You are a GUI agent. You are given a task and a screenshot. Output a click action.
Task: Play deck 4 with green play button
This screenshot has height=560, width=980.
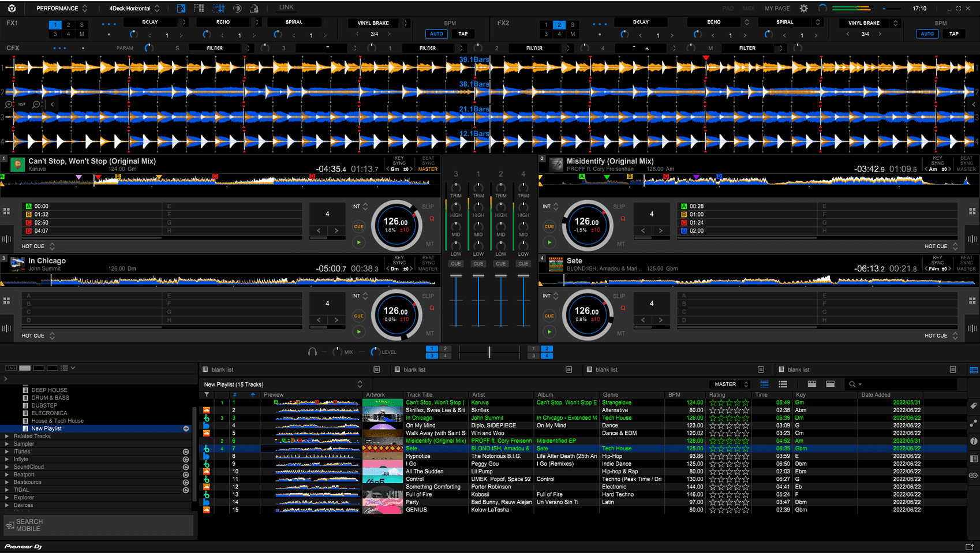(x=549, y=332)
